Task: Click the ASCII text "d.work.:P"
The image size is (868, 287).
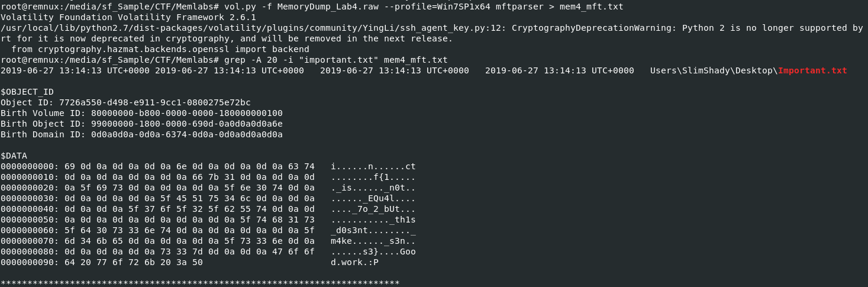Action: tap(355, 262)
